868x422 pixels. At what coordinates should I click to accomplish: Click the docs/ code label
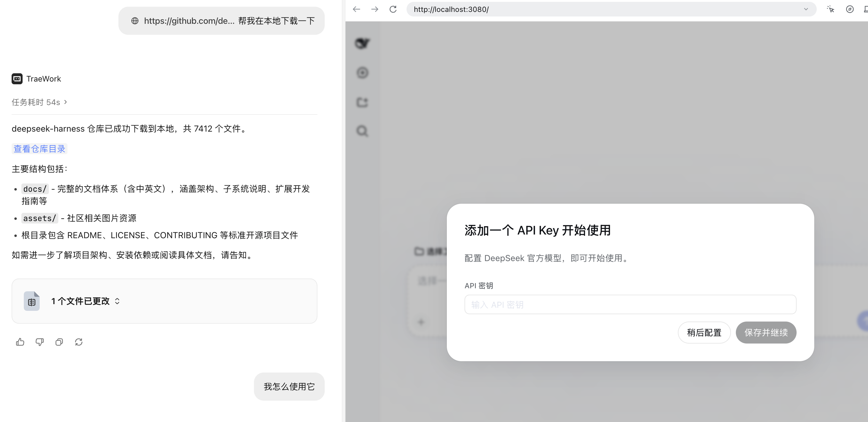pos(35,189)
